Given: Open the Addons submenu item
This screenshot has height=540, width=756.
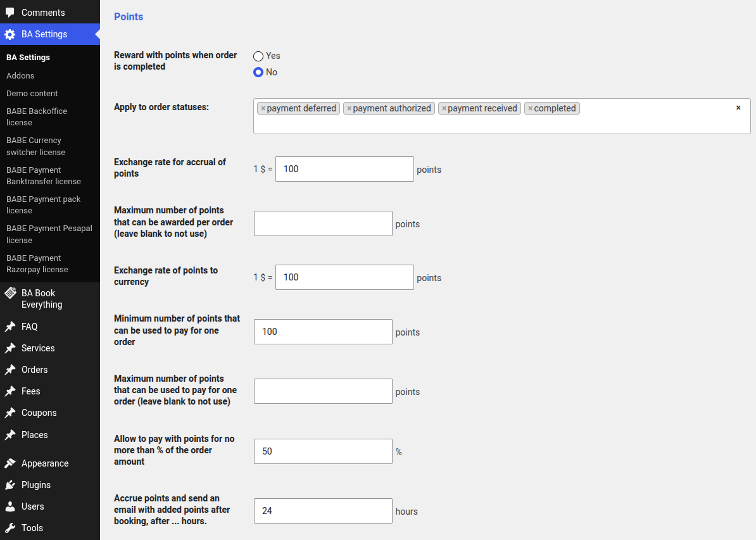Looking at the screenshot, I should [20, 76].
